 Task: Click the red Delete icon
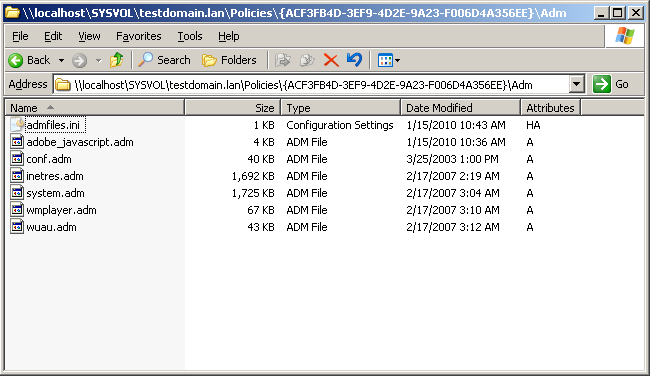(331, 60)
